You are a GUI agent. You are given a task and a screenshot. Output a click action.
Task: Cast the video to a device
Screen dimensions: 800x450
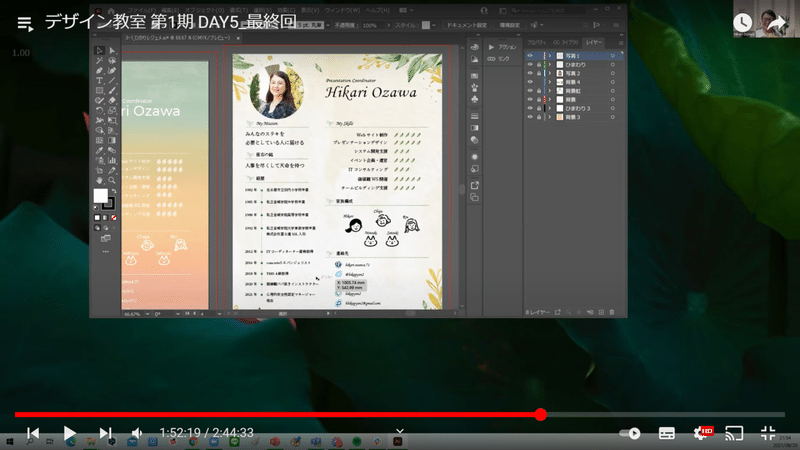click(734, 434)
